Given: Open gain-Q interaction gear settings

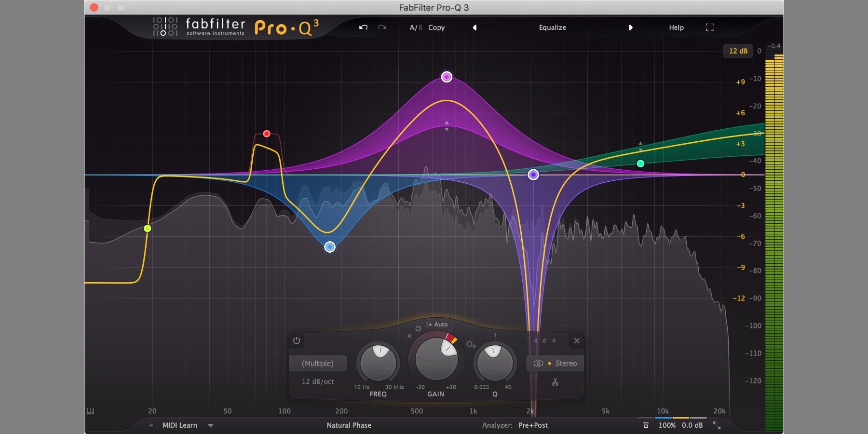Looking at the screenshot, I should pos(471,344).
